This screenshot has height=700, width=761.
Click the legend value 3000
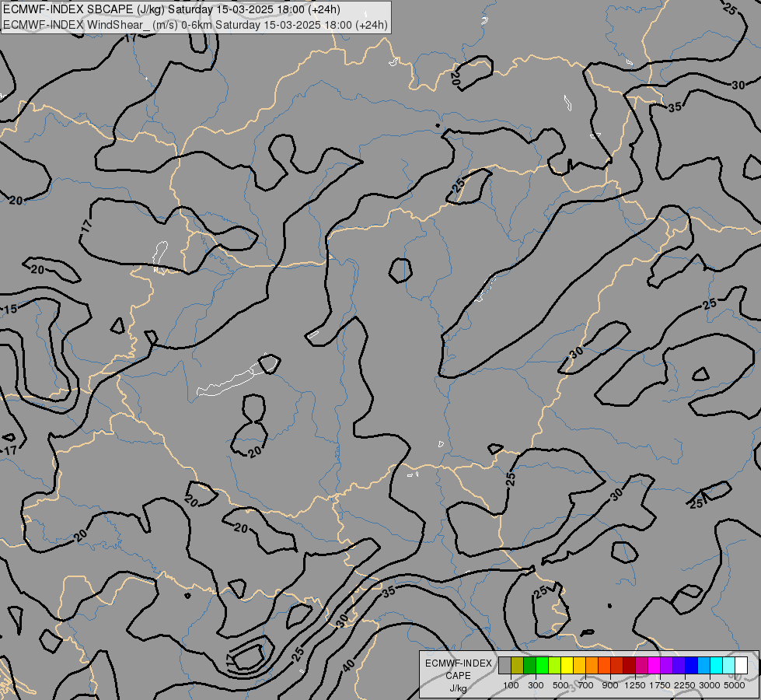point(710,685)
